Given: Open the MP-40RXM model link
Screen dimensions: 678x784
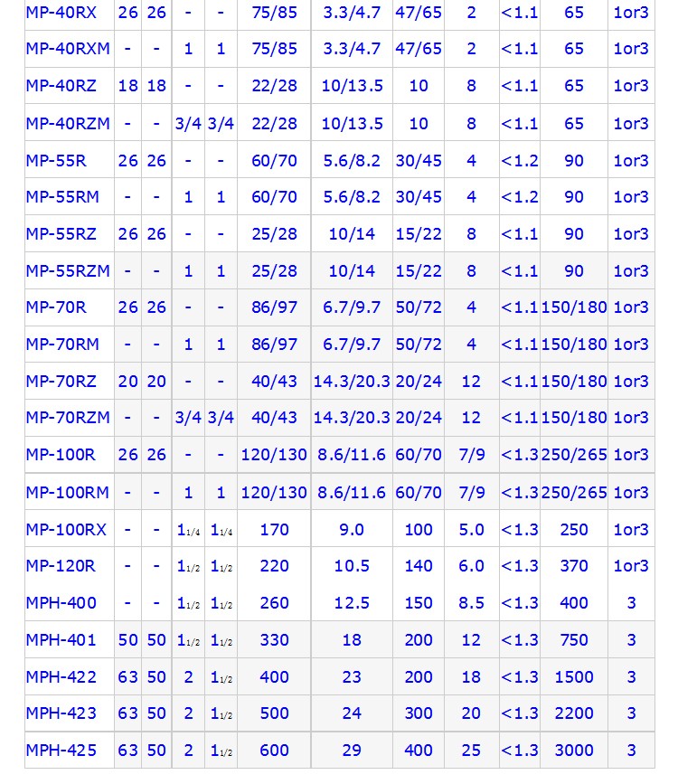Looking at the screenshot, I should [x=68, y=49].
